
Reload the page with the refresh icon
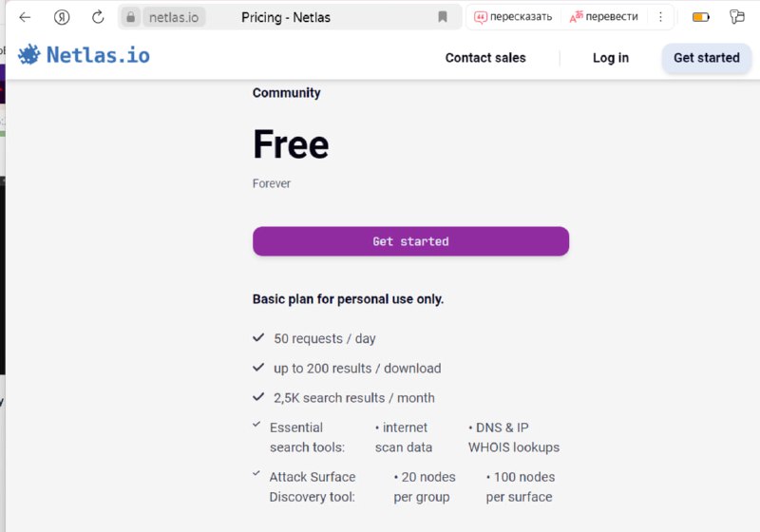(98, 17)
